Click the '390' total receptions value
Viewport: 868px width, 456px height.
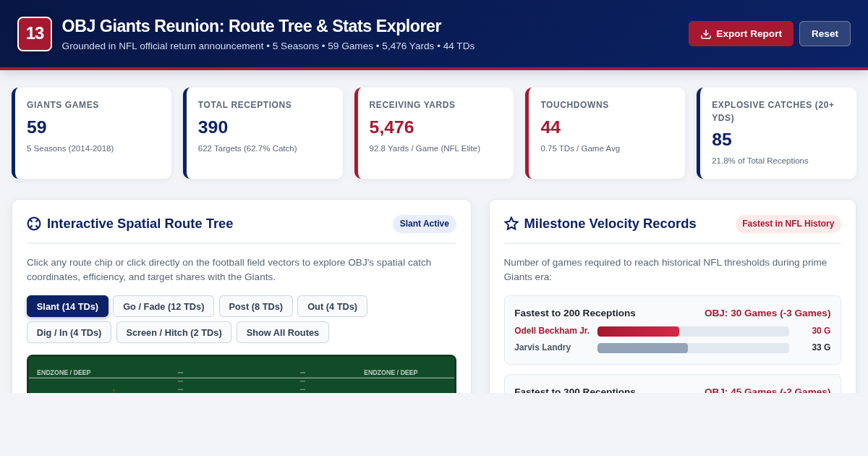[x=213, y=127]
